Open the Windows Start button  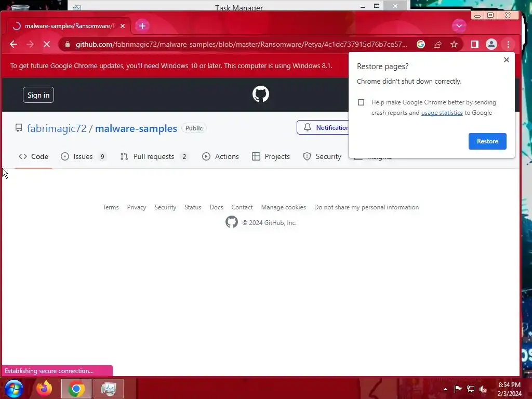[14, 389]
